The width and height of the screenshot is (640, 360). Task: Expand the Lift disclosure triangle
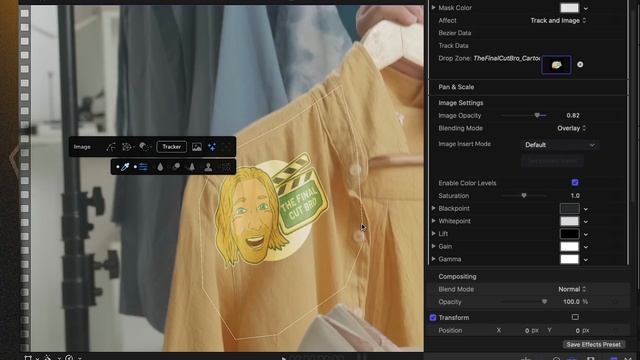[x=433, y=234]
